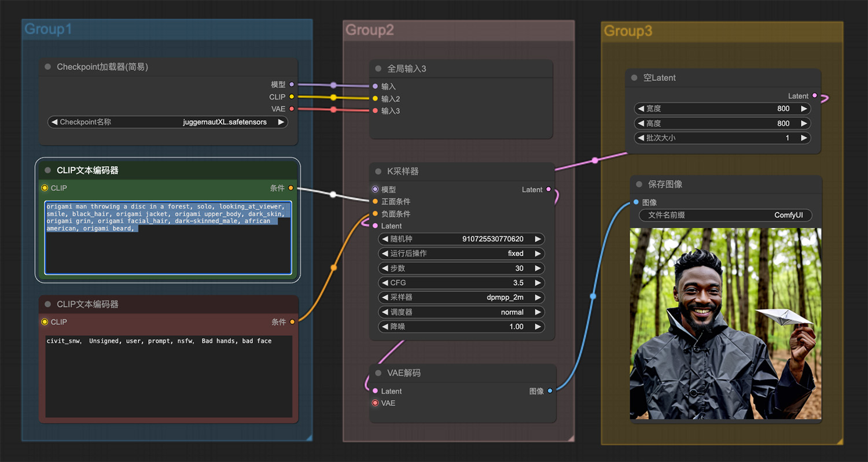Click the midpoint dot on the white 条件 link

point(333,194)
